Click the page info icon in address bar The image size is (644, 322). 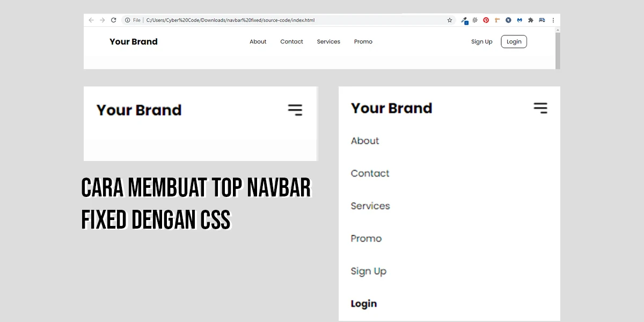(x=129, y=20)
